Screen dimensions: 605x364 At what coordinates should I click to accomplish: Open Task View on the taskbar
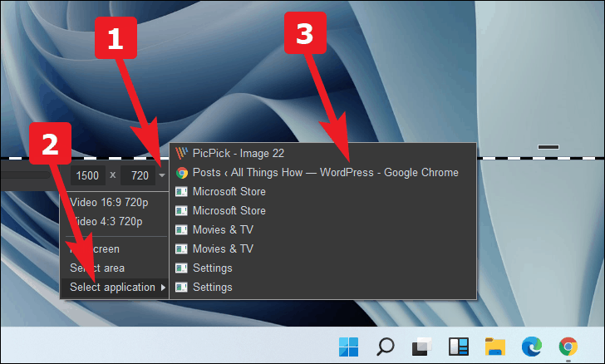421,347
